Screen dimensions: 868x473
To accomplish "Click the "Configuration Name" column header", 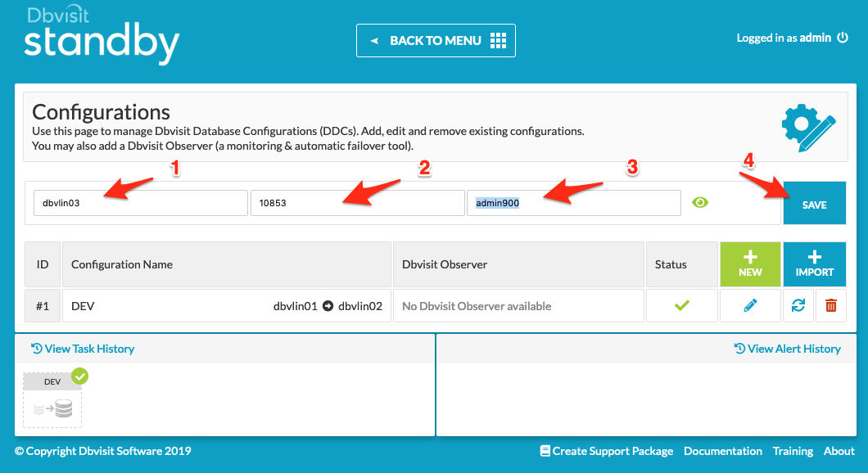I will pos(227,264).
